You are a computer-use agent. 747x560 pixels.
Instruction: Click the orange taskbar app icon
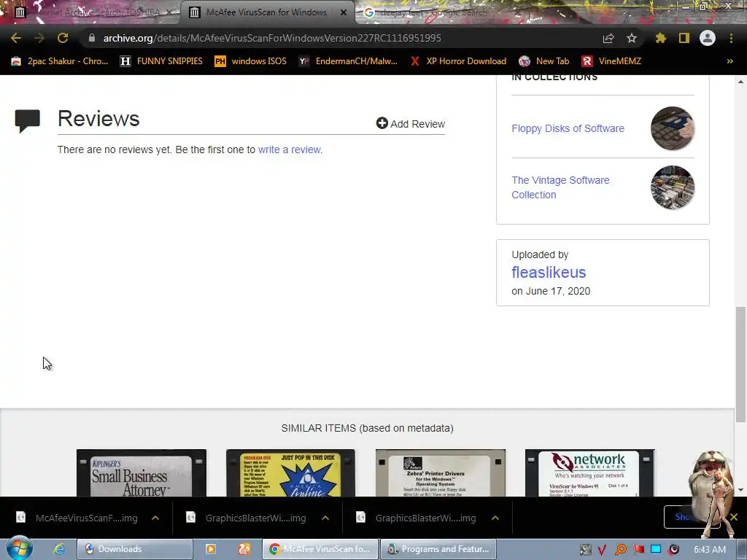[x=244, y=549]
